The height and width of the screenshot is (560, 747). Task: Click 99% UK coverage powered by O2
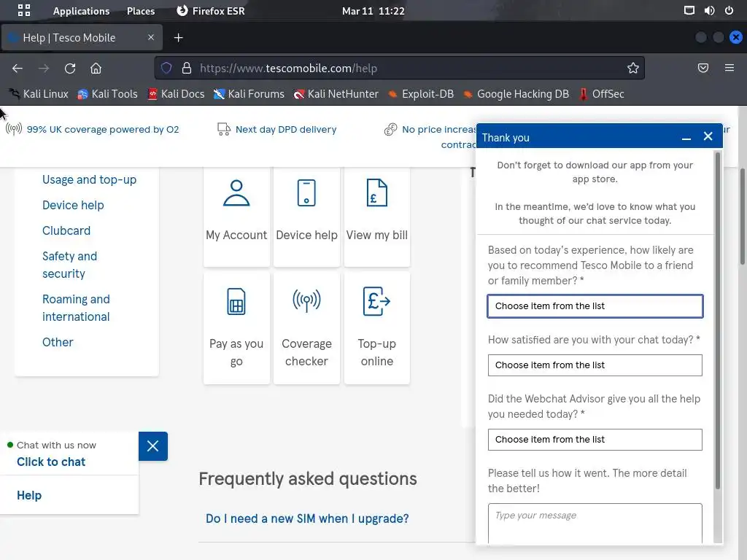pyautogui.click(x=102, y=130)
